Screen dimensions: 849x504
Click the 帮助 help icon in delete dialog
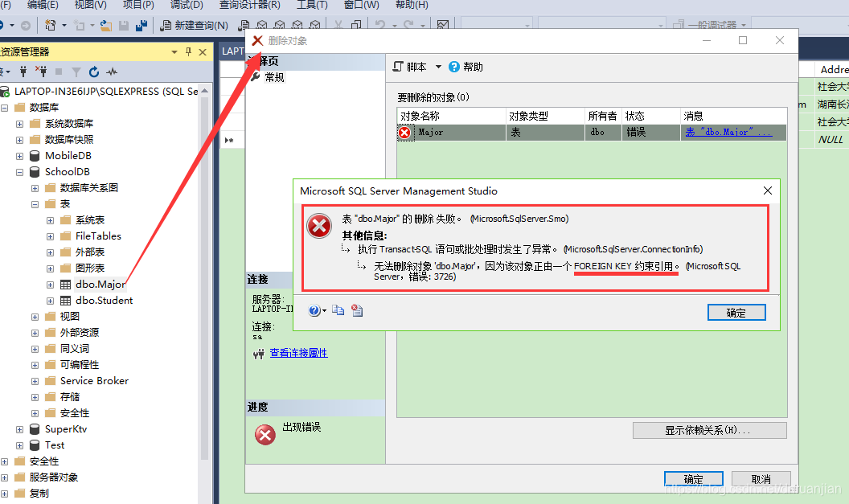coord(454,67)
